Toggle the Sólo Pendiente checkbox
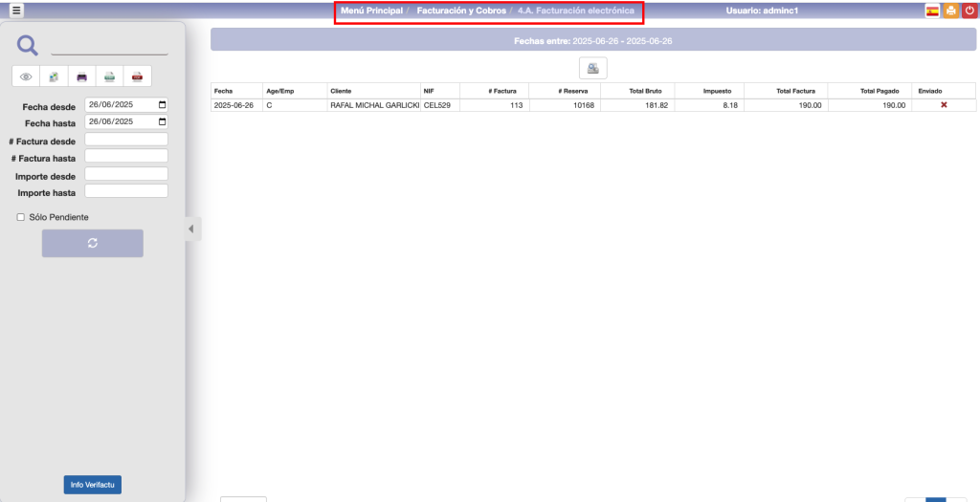The height and width of the screenshot is (502, 980). coord(21,217)
